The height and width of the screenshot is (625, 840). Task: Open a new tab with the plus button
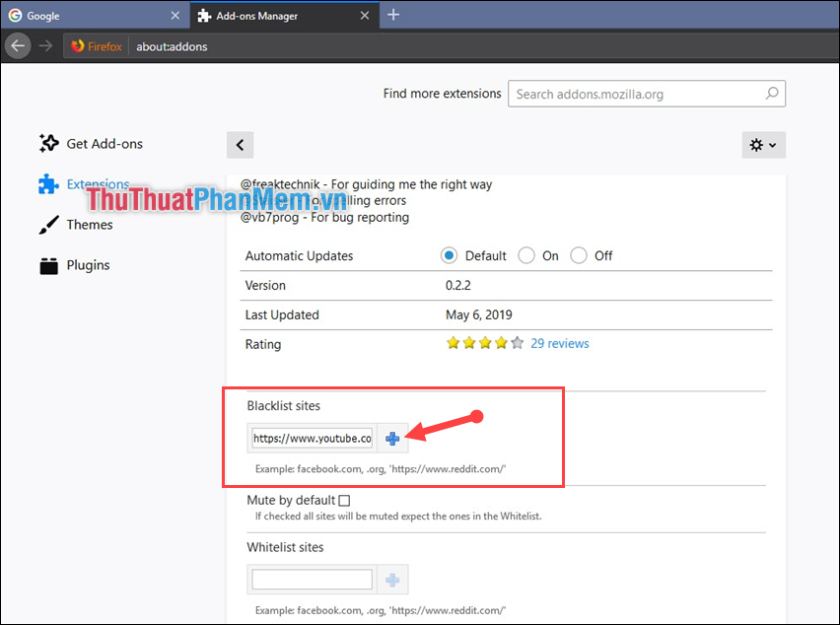[393, 15]
